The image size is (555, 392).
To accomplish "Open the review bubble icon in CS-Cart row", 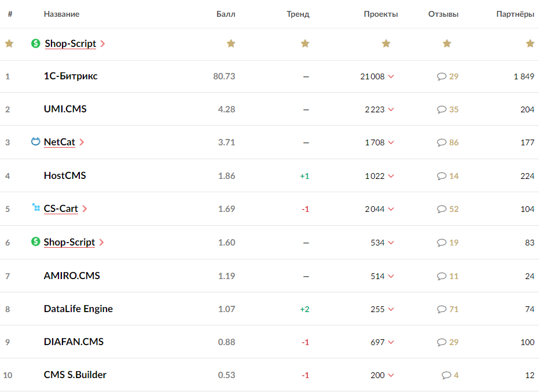I will tap(442, 209).
